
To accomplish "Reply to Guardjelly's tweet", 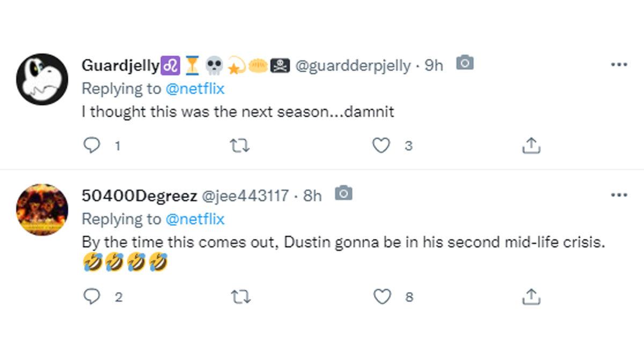I will click(93, 145).
